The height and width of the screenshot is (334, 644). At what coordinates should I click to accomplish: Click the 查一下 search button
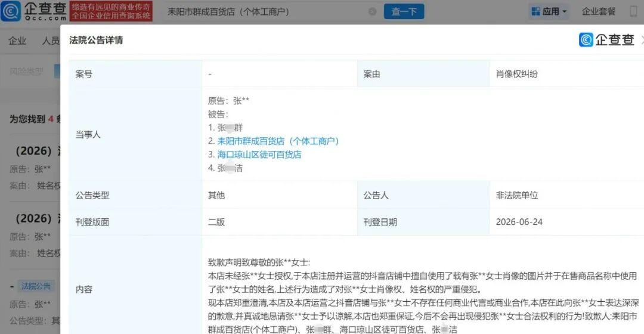click(404, 11)
